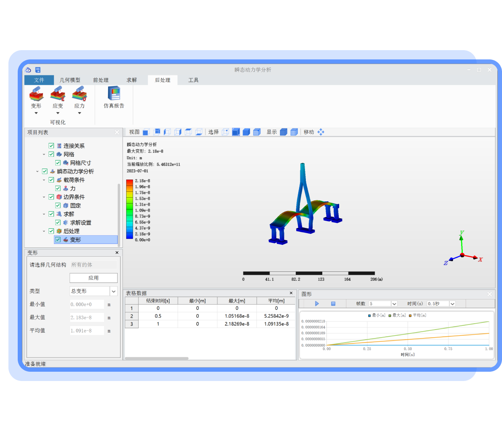The width and height of the screenshot is (502, 448).
Task: Click the table panel horizontal scrollbar
Action: coord(157,359)
